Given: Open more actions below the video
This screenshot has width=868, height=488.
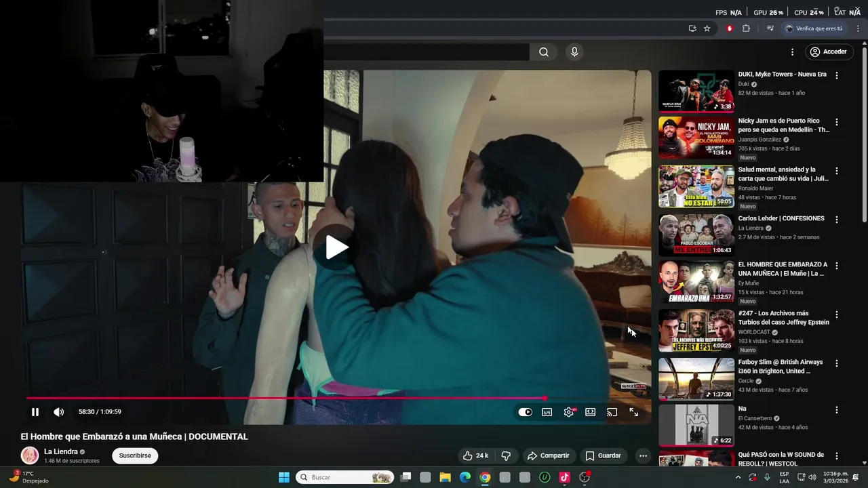Looking at the screenshot, I should coord(643,455).
